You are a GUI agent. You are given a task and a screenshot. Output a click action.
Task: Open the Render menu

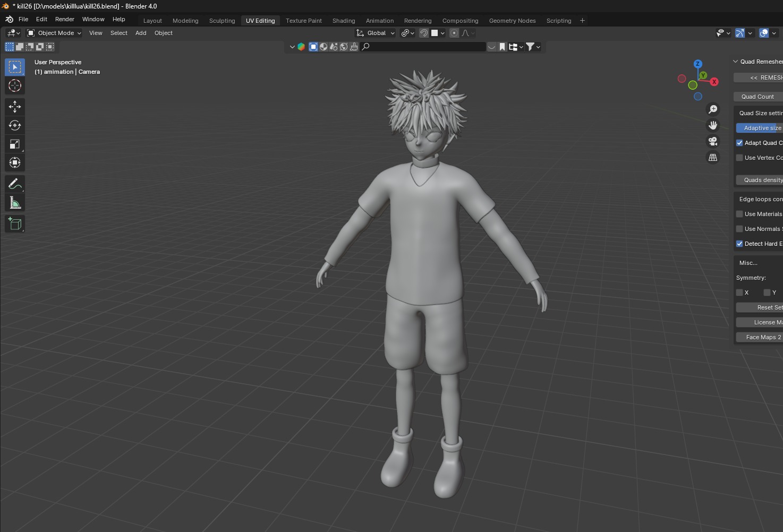pyautogui.click(x=65, y=19)
